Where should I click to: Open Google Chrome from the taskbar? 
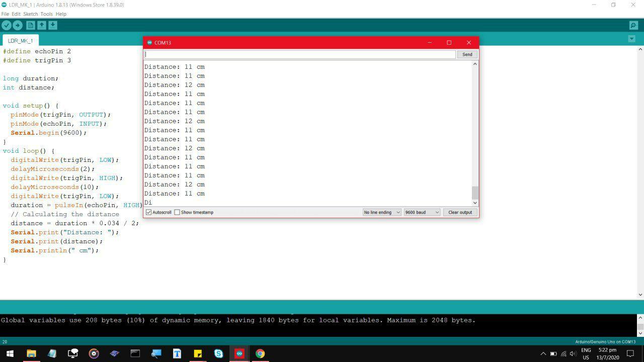point(260,353)
